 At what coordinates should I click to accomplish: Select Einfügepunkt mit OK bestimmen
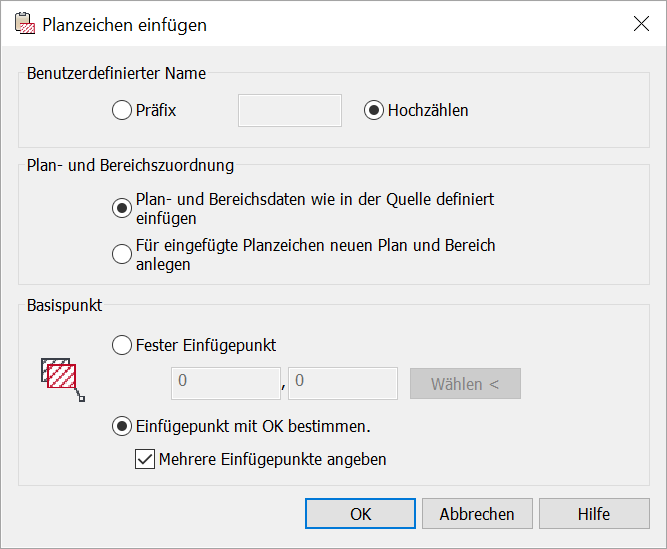click(x=122, y=426)
